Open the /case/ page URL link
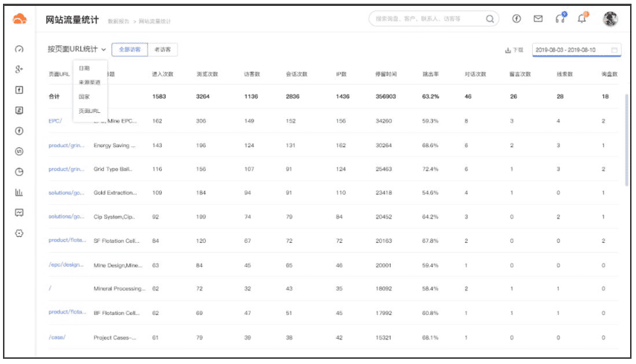Screen dimensions: 636x364 57,337
